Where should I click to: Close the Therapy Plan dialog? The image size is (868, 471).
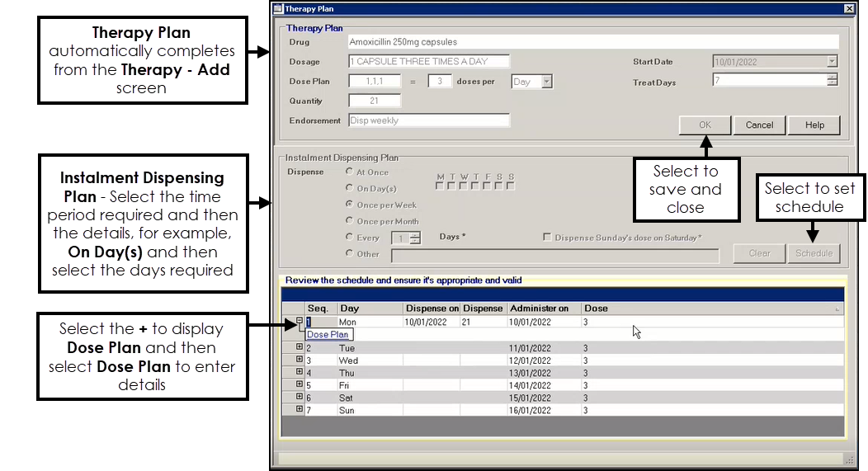tap(849, 8)
